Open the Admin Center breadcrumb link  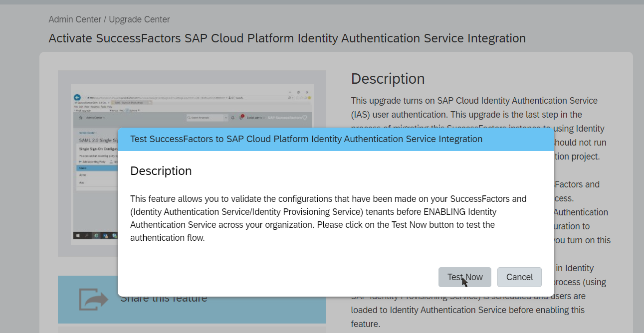pos(74,19)
